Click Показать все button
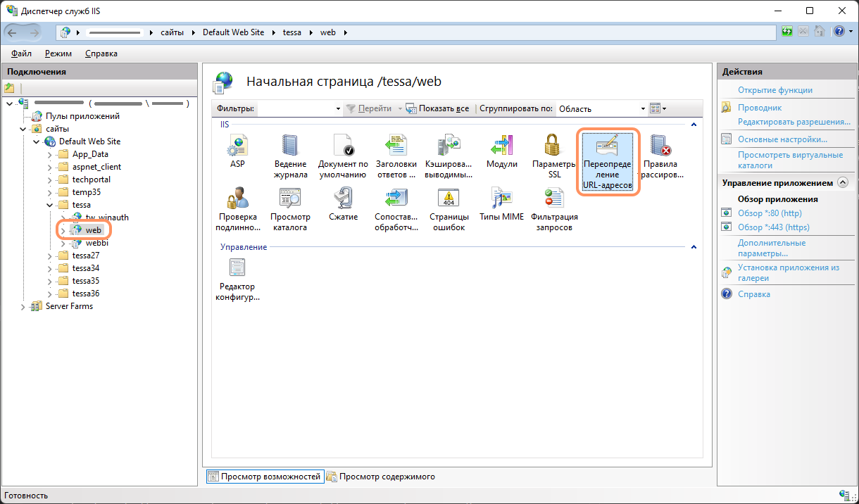This screenshot has width=859, height=504. (437, 109)
